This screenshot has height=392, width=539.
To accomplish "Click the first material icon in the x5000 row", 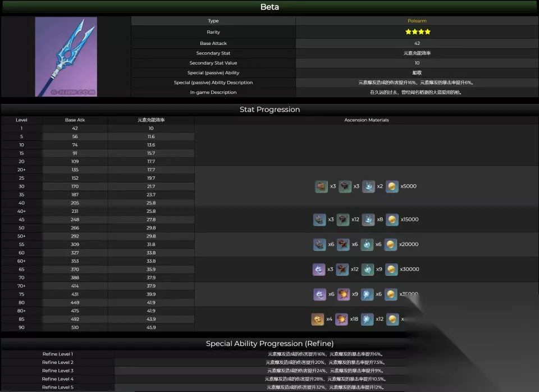I will pos(321,186).
